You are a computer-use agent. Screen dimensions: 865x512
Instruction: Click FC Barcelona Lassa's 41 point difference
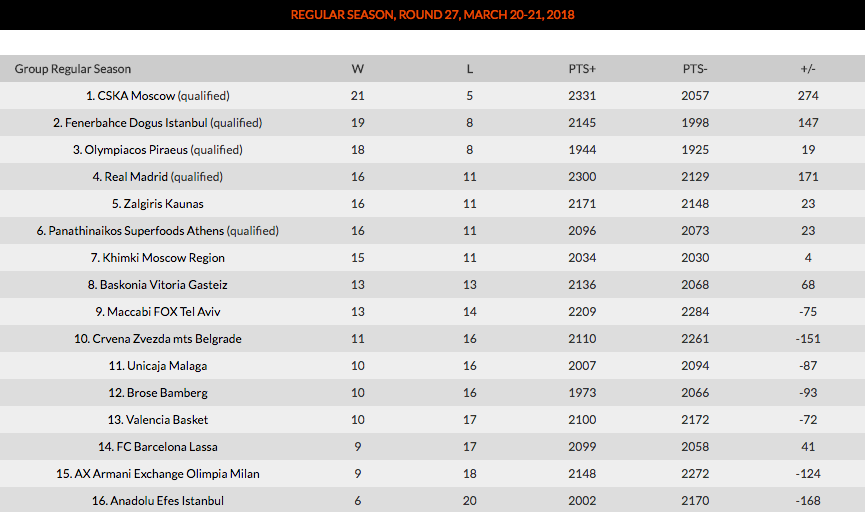click(x=808, y=447)
